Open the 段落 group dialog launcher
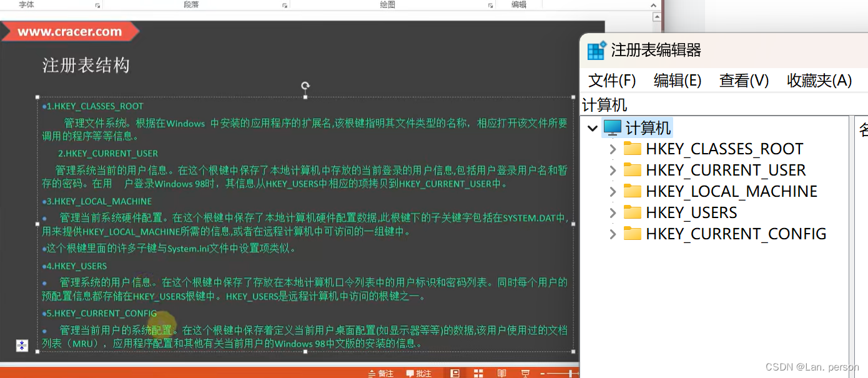868x378 pixels. pos(284,5)
